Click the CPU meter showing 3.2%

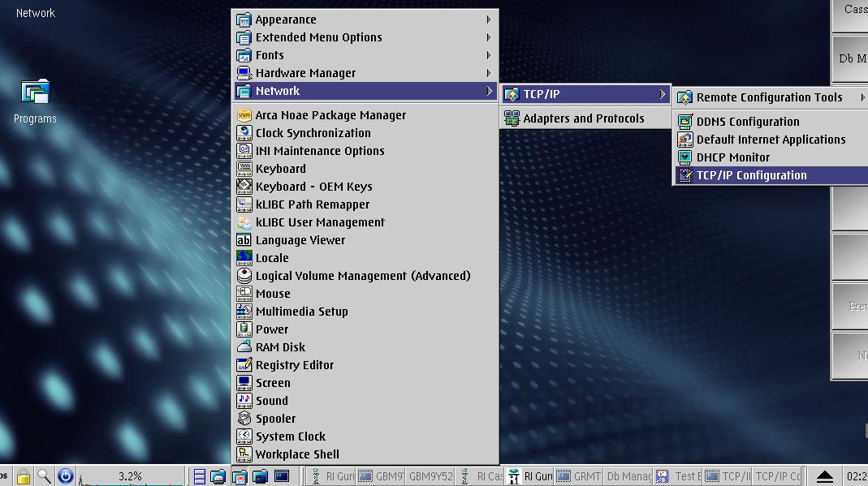[131, 476]
